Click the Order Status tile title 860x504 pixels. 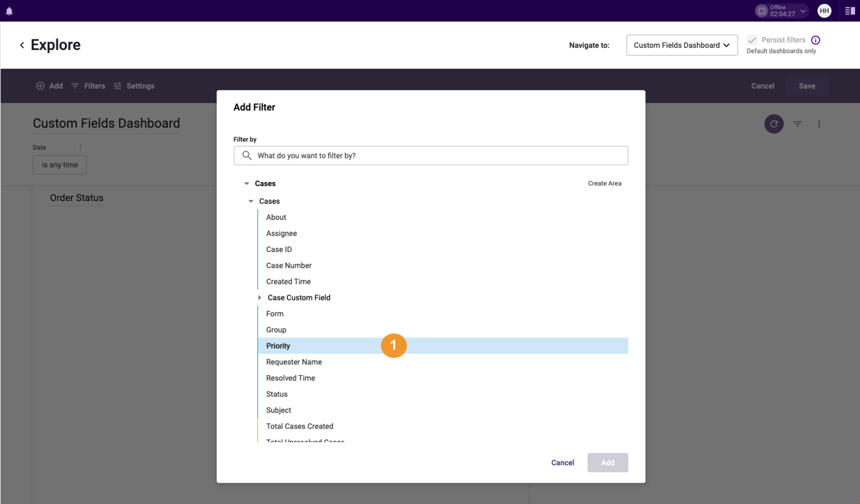coord(77,198)
